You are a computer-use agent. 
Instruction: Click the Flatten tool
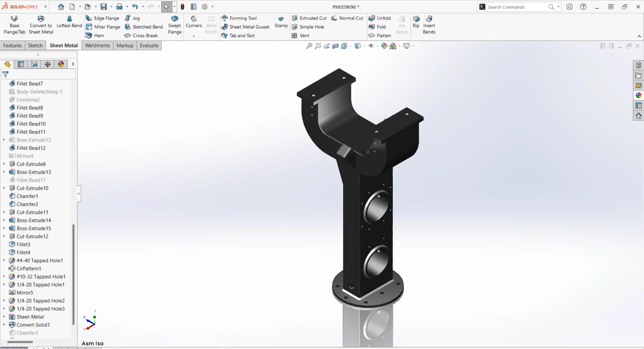coord(380,35)
